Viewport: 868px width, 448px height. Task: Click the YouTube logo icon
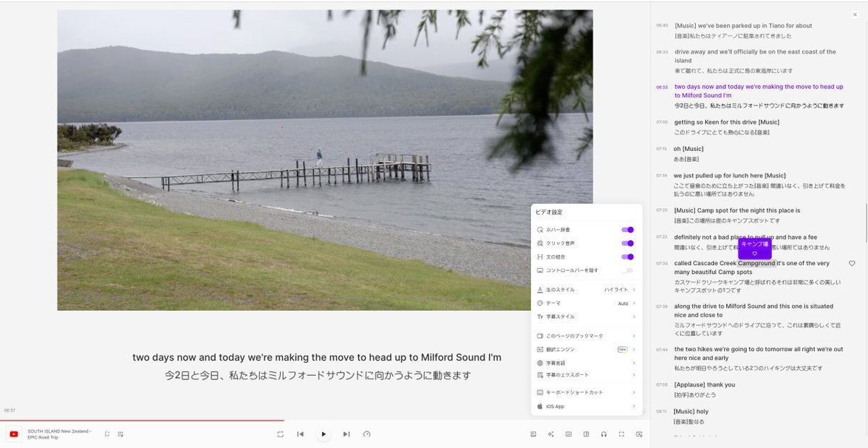click(14, 434)
